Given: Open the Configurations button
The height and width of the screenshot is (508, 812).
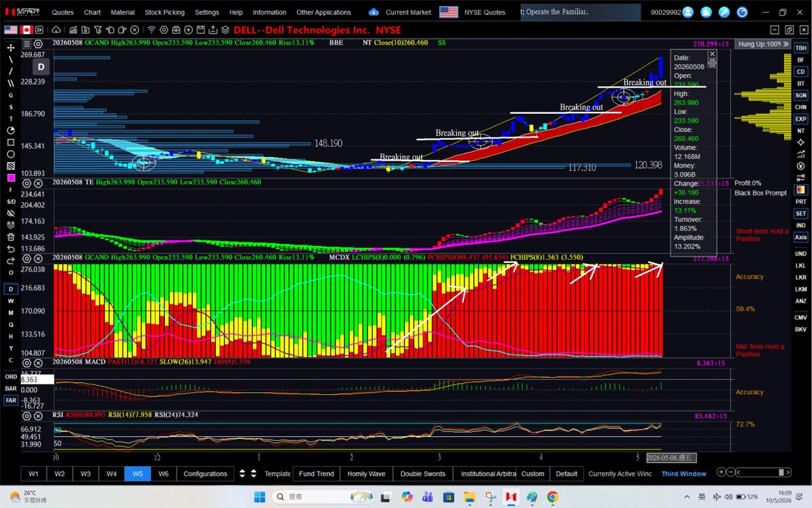Looking at the screenshot, I should pos(205,473).
